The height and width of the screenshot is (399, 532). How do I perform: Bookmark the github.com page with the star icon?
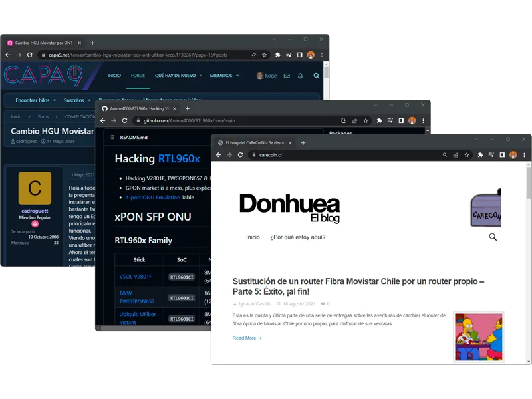(x=365, y=120)
